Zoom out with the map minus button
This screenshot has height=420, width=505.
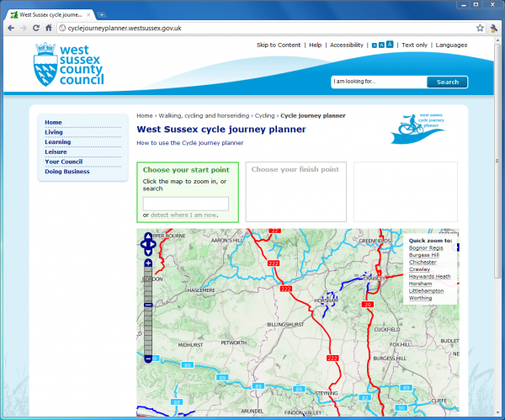(148, 359)
